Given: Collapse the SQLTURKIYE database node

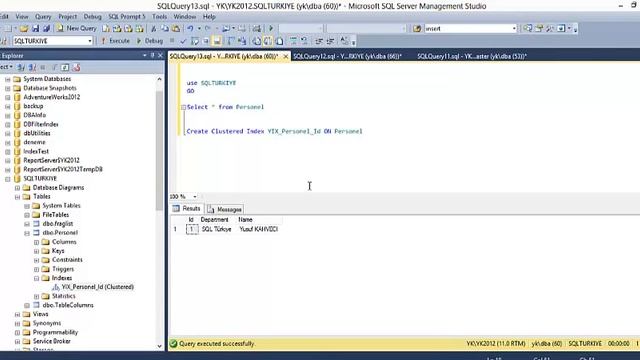Looking at the screenshot, I should 7,179.
